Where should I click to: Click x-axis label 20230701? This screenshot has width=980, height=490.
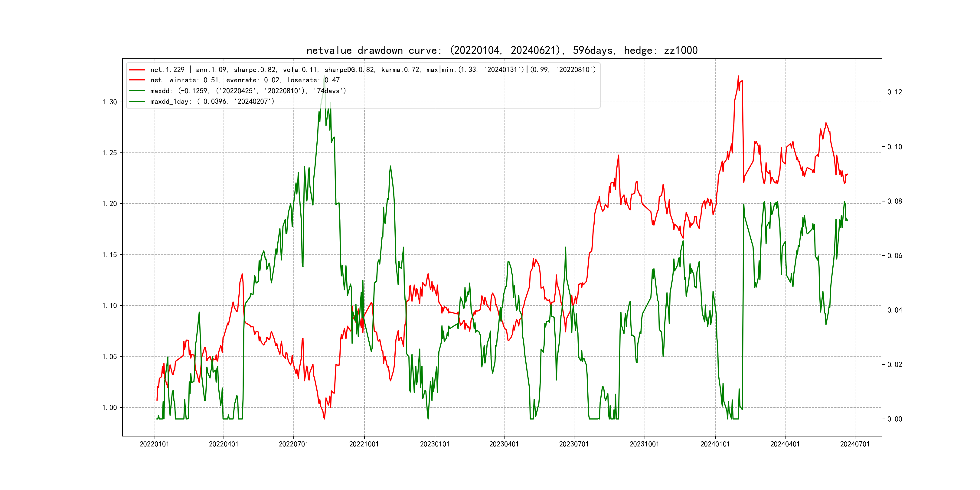tap(574, 444)
